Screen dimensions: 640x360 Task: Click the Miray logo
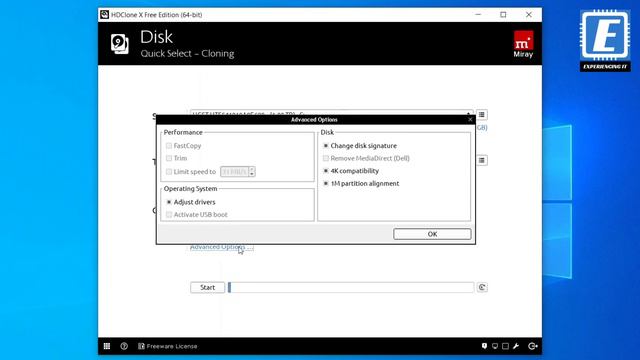[523, 44]
